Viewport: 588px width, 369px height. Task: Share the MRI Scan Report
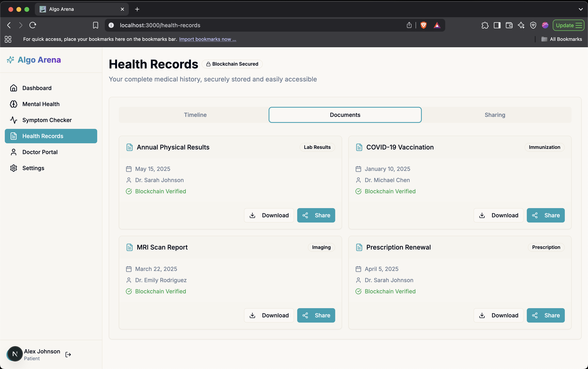point(316,315)
